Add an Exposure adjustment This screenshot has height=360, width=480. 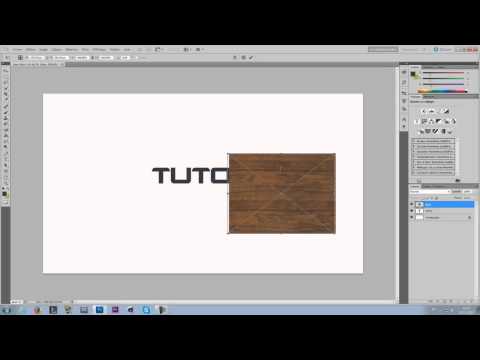[446, 111]
